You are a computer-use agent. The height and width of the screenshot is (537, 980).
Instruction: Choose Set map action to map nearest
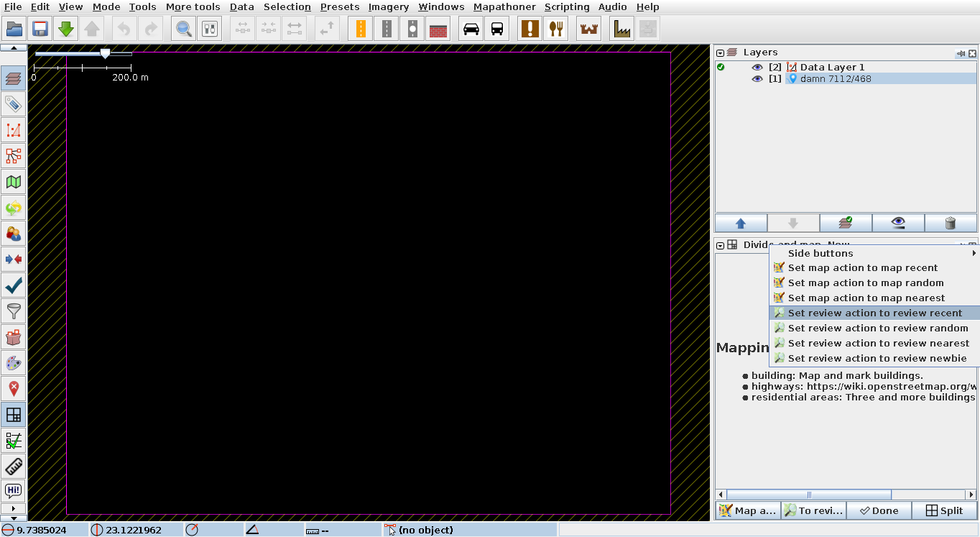pyautogui.click(x=874, y=298)
